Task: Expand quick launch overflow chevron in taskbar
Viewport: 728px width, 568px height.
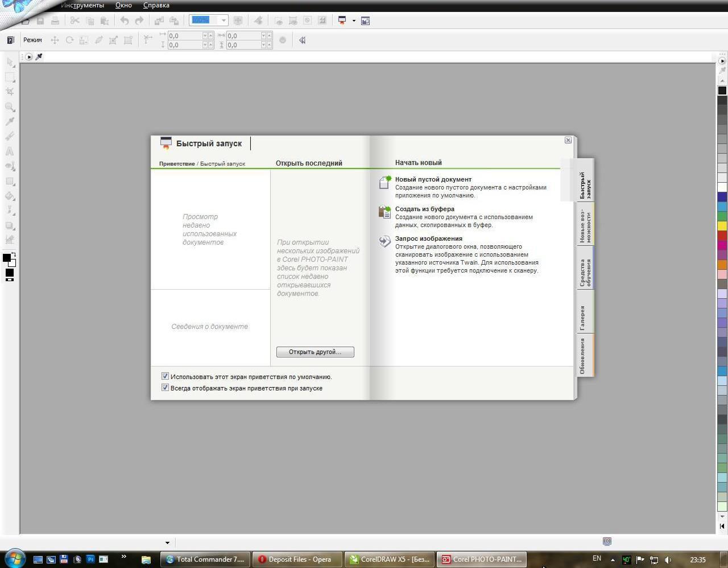Action: coord(123,557)
